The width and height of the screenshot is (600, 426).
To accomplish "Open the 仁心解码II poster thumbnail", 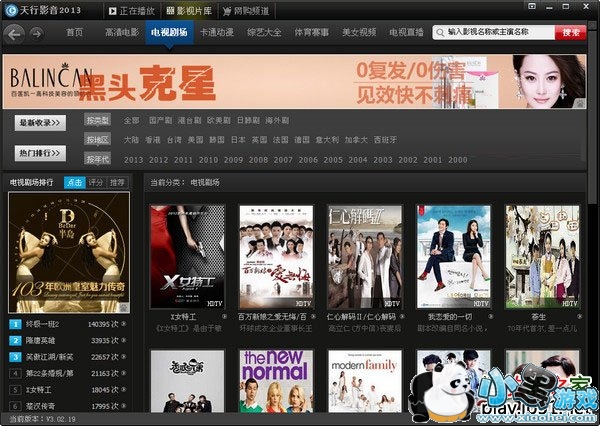I will [x=365, y=257].
